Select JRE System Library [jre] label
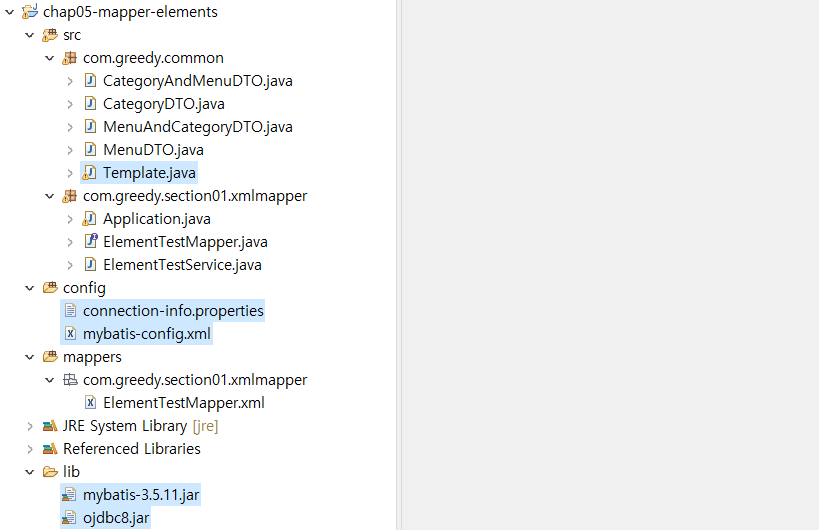819x530 pixels. (x=141, y=426)
